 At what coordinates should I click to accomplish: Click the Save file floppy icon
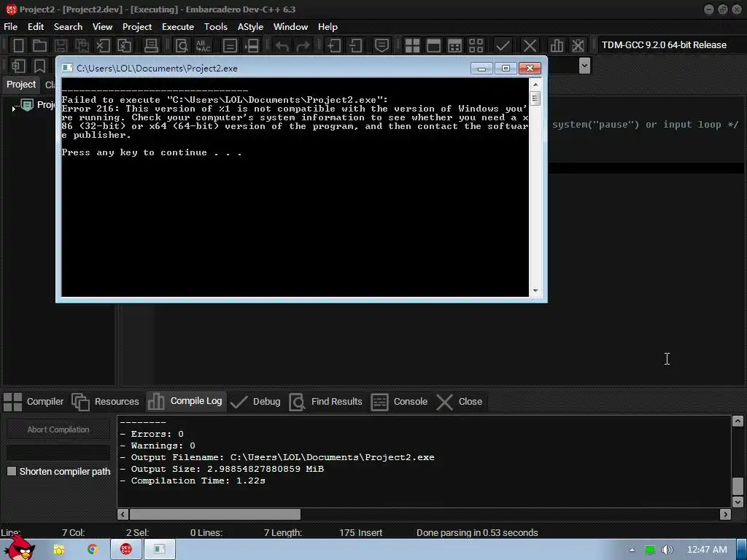tap(61, 46)
